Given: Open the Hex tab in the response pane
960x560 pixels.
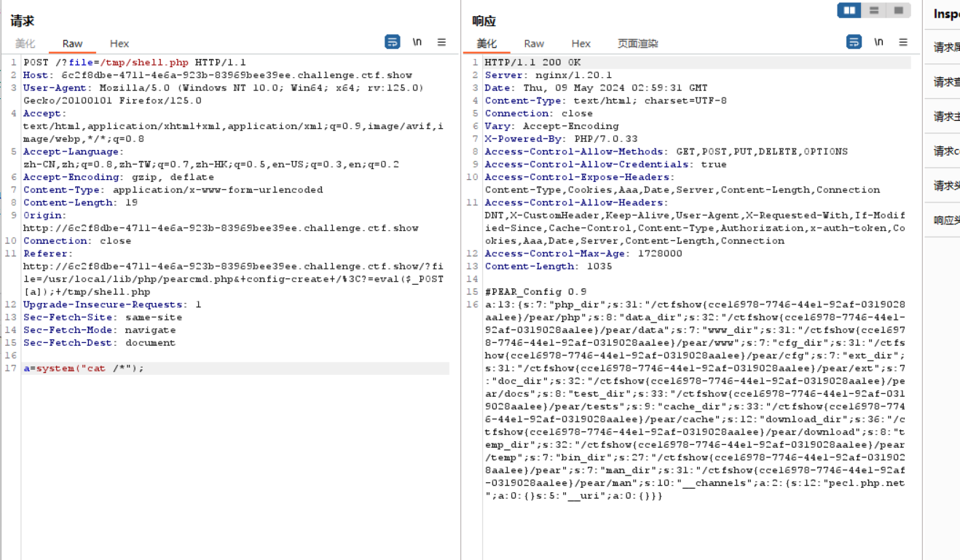Looking at the screenshot, I should 581,44.
